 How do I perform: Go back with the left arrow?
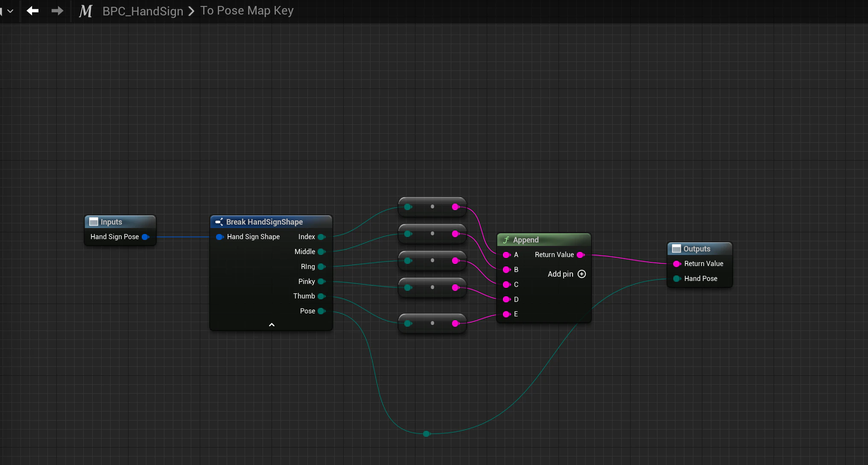click(32, 11)
